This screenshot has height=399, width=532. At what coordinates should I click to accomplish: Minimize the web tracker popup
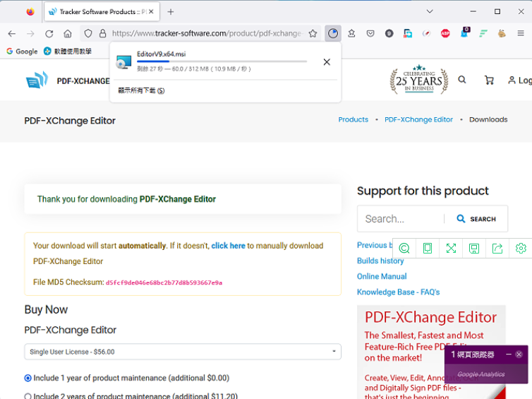pos(509,355)
